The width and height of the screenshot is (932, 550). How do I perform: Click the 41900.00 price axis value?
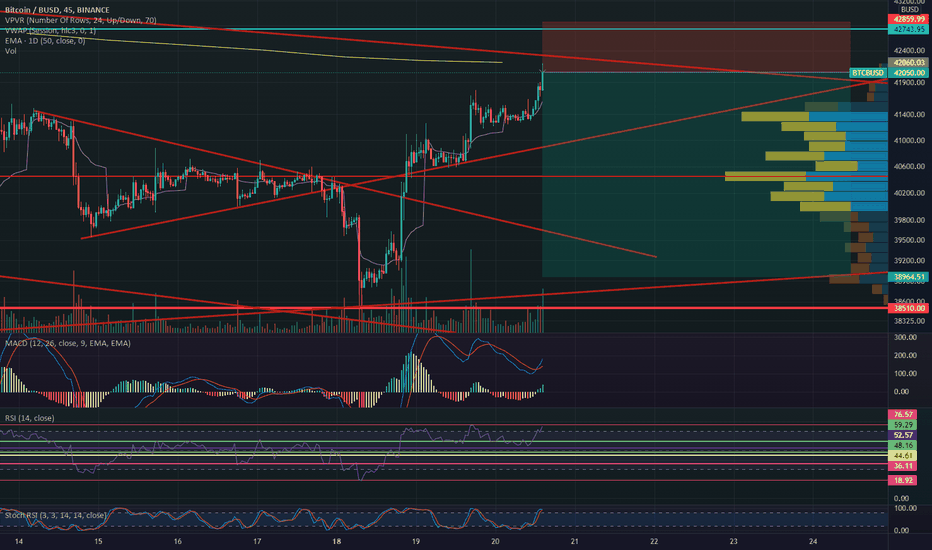(909, 83)
